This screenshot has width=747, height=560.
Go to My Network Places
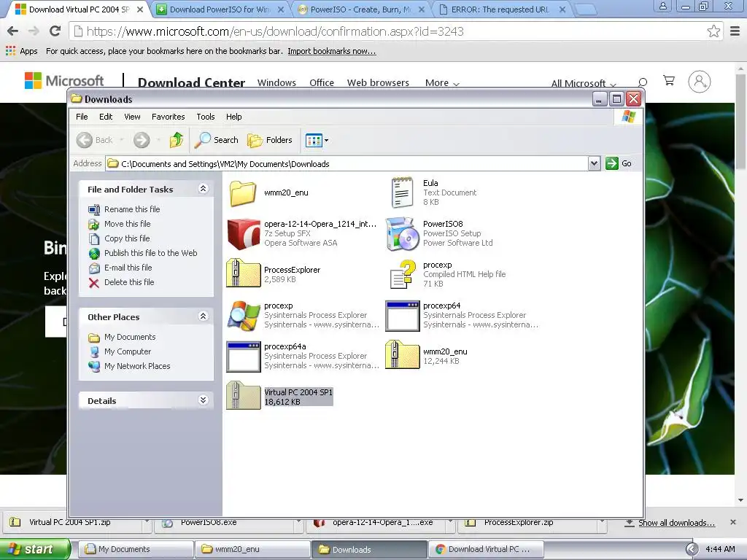(x=137, y=366)
